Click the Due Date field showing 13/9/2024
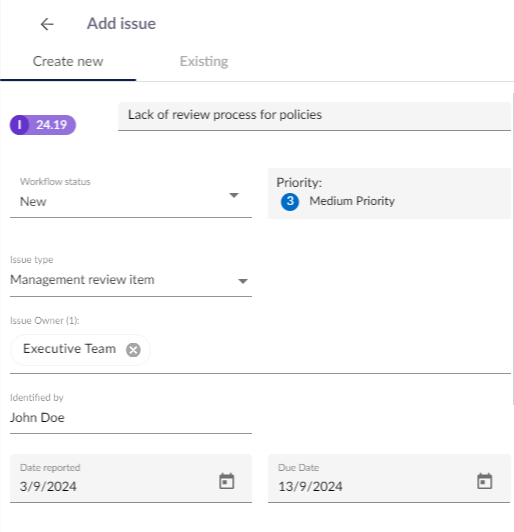514x532 pixels. pyautogui.click(x=389, y=478)
